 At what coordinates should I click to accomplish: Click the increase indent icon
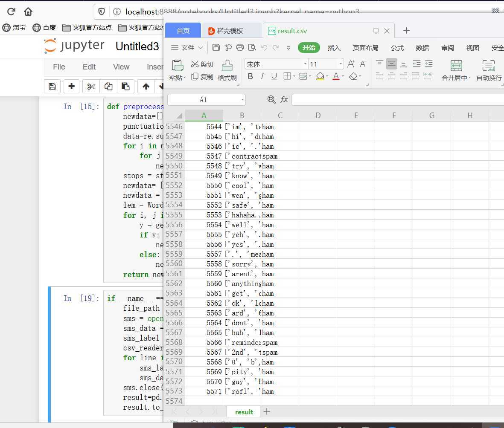pyautogui.click(x=428, y=64)
